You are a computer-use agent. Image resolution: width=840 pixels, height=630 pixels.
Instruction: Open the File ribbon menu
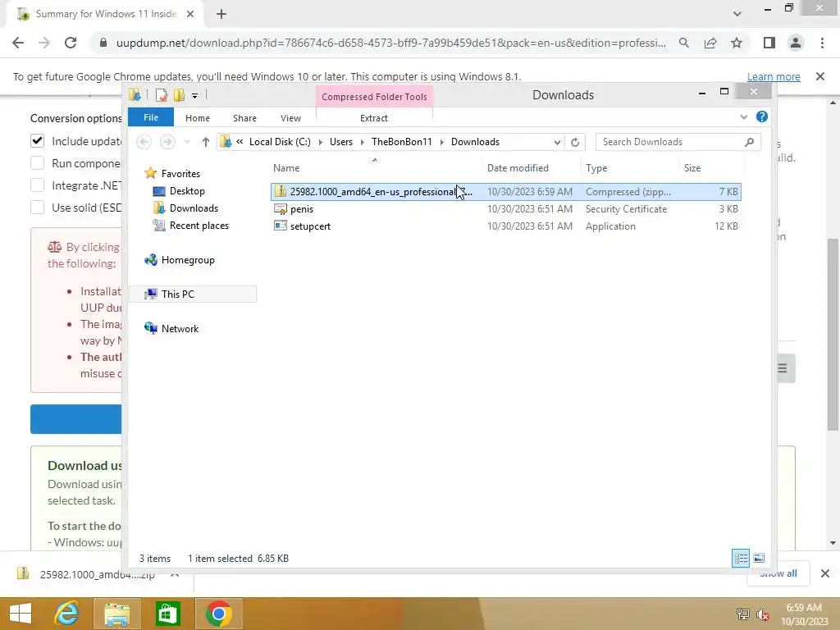point(151,117)
